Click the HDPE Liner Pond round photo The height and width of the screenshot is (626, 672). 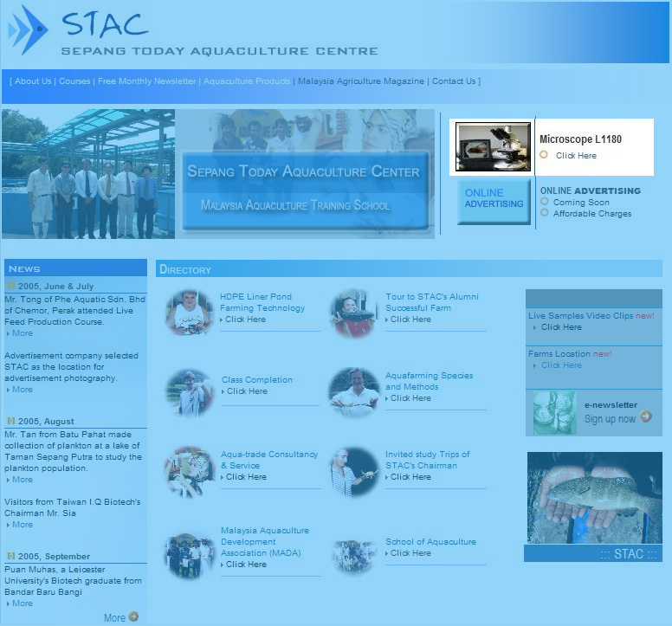(x=190, y=313)
